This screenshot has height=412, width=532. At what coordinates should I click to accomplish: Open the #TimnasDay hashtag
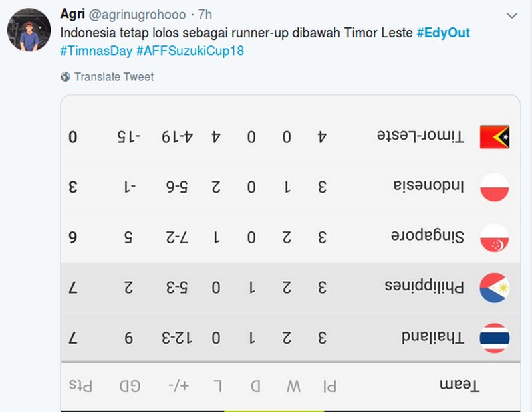pos(96,51)
